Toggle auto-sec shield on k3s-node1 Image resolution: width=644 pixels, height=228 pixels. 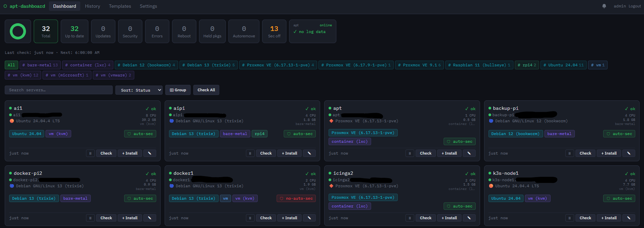[x=619, y=198]
